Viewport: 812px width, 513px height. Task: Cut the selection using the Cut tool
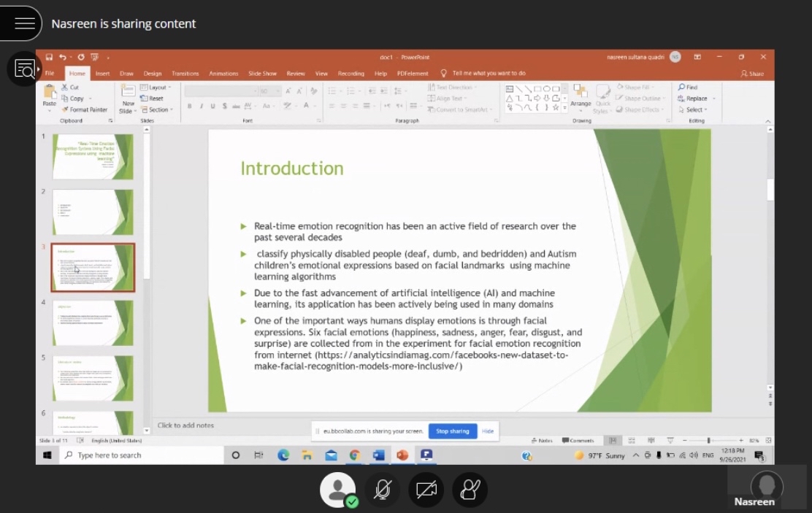coord(70,87)
